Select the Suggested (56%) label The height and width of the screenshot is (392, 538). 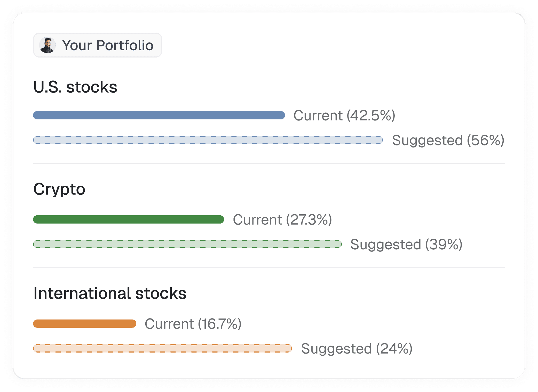click(448, 140)
